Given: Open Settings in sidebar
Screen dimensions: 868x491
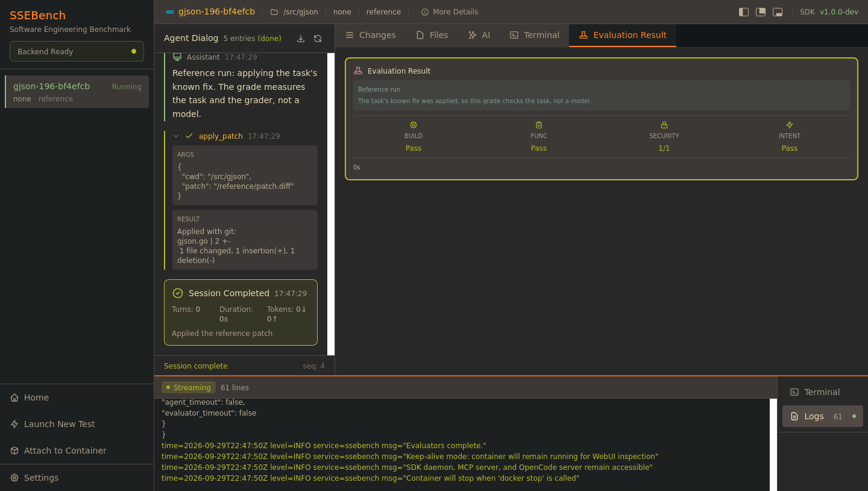Looking at the screenshot, I should [x=77, y=478].
